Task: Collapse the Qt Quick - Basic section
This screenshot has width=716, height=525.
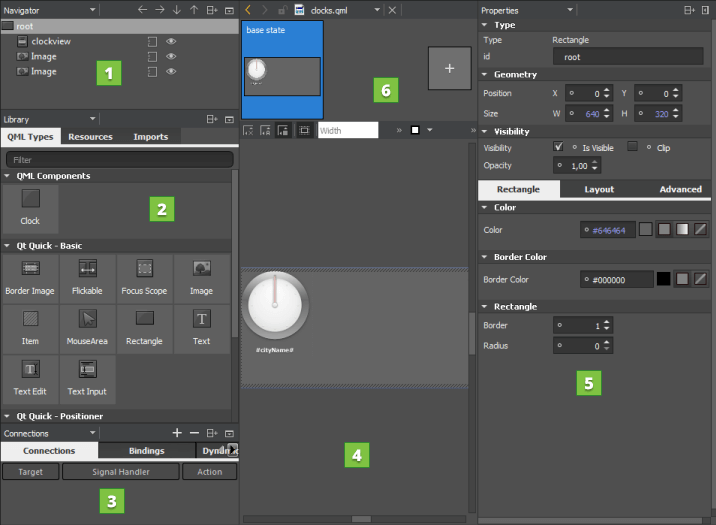Action: 7,246
